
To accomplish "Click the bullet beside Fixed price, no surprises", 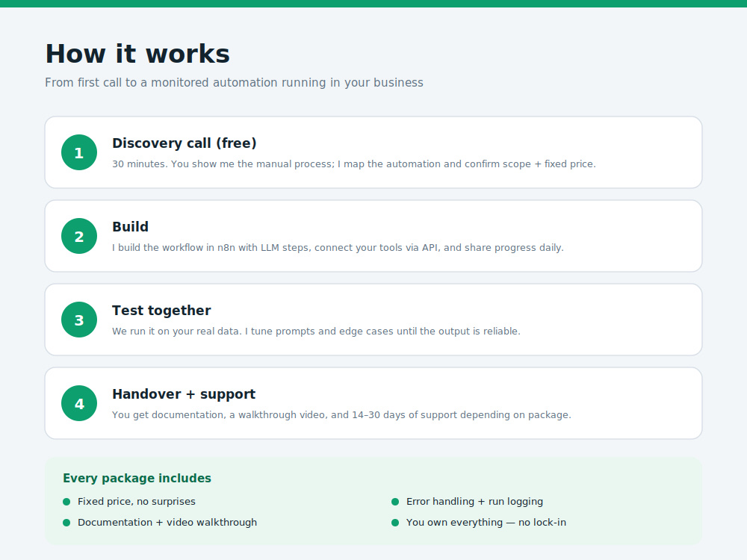I will [x=66, y=502].
